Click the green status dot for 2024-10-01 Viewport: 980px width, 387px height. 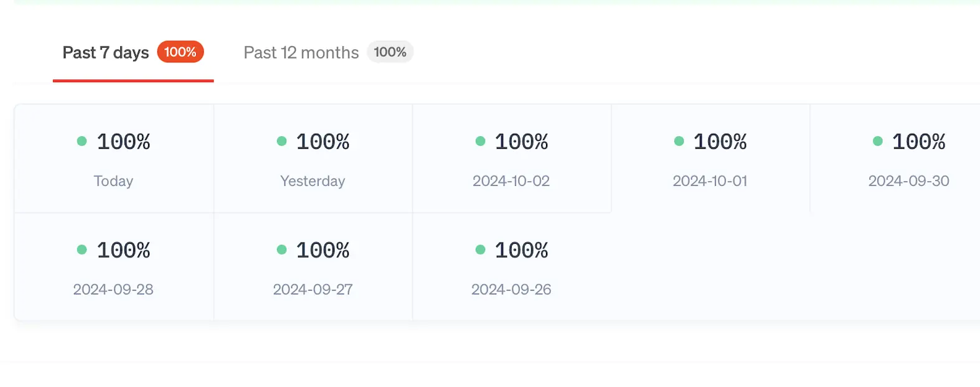pos(678,141)
